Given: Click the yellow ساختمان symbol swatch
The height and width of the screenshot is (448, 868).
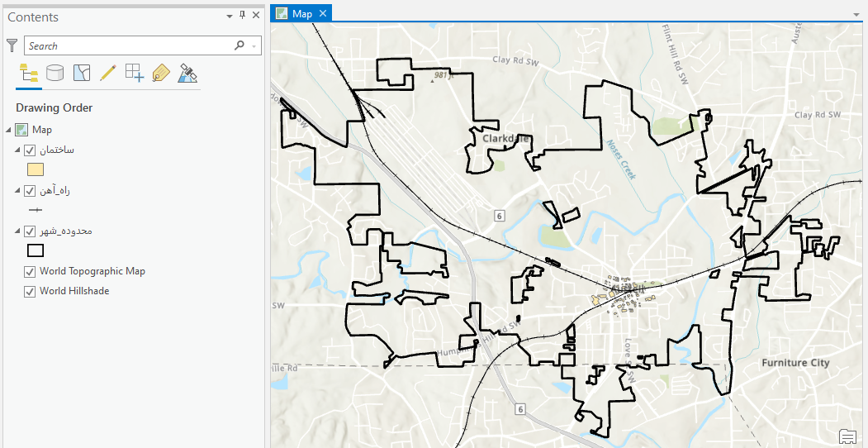Looking at the screenshot, I should (36, 170).
